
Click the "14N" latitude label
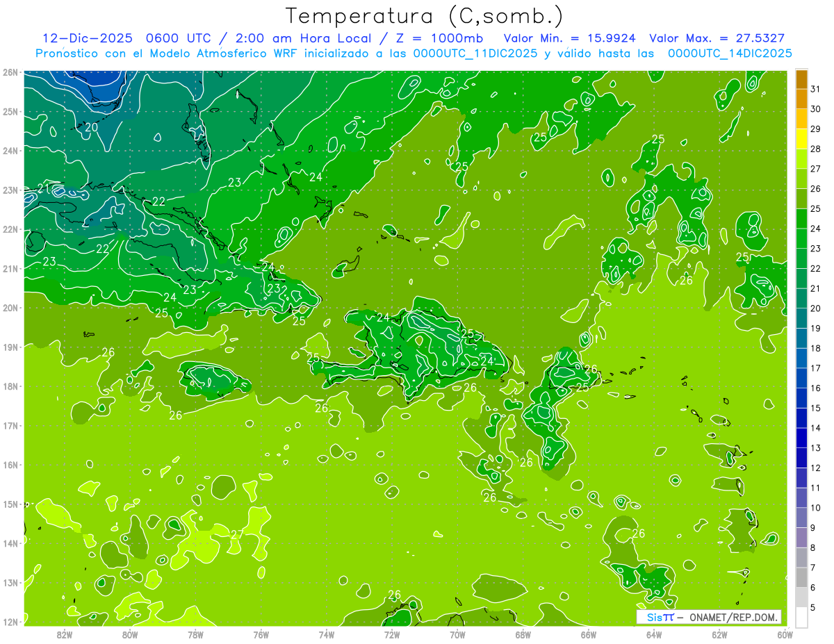(x=10, y=543)
